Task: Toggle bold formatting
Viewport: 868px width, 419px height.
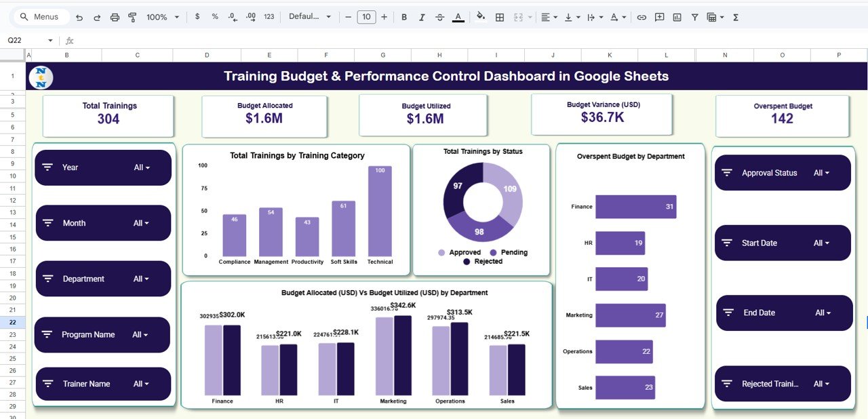Action: pos(404,17)
